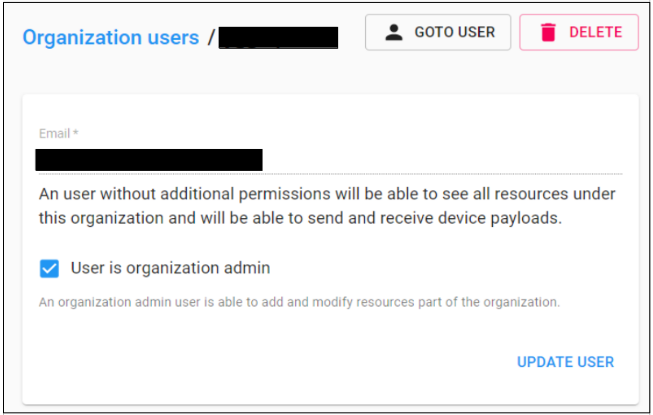Select the redacted user name in breadcrumb
Viewport: 653px width, 415px height.
(x=278, y=38)
